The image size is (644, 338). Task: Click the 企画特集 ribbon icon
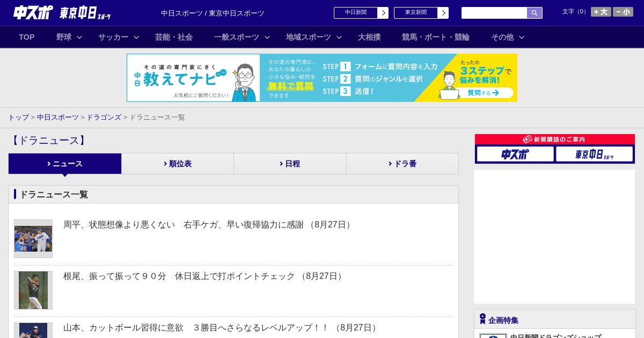[482, 319]
